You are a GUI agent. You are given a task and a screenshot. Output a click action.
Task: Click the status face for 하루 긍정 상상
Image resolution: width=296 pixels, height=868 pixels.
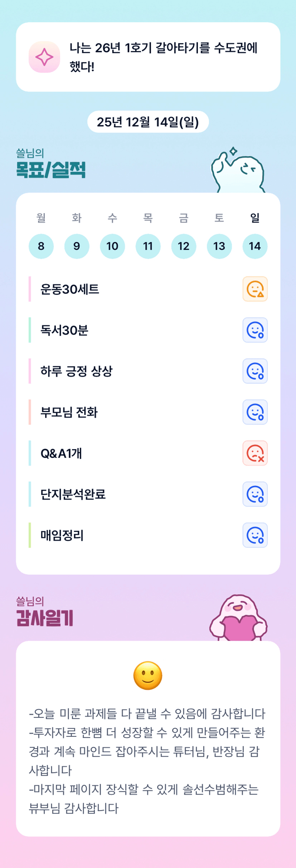click(x=255, y=371)
